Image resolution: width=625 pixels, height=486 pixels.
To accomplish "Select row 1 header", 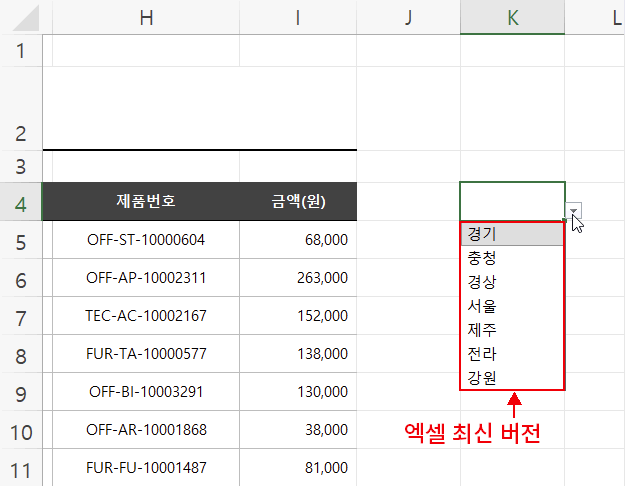I will [21, 51].
